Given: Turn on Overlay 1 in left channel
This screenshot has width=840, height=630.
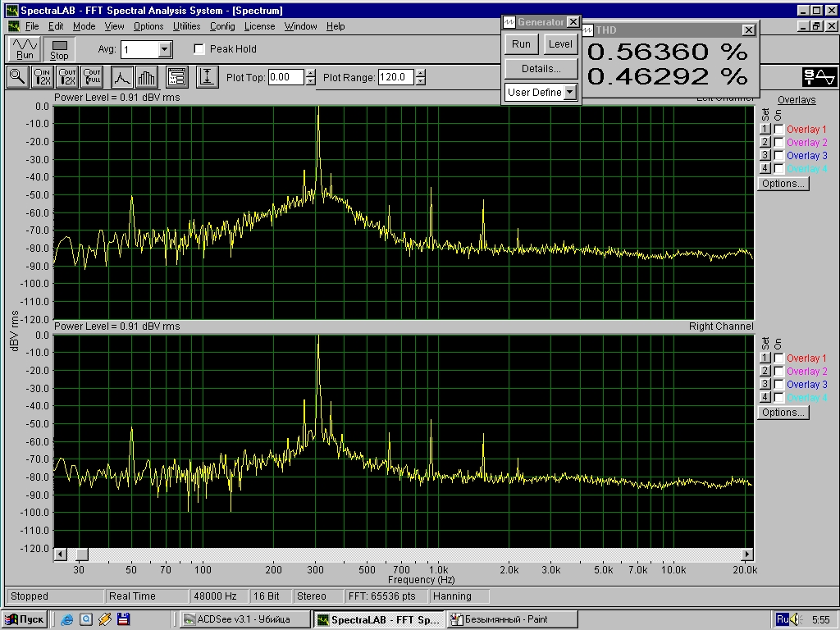Looking at the screenshot, I should pyautogui.click(x=778, y=130).
